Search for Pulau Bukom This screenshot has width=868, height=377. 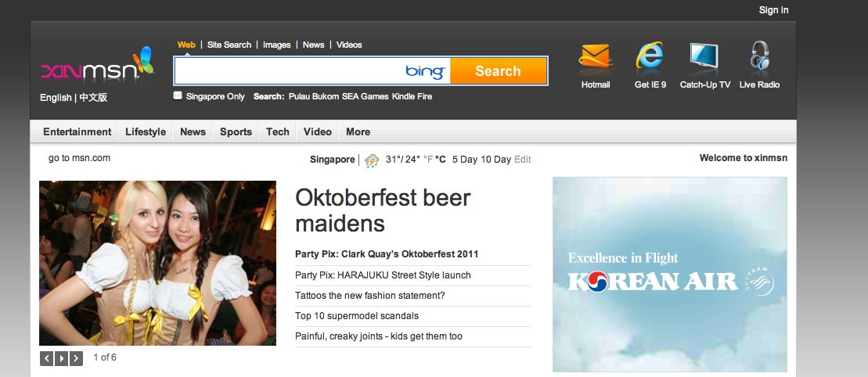click(314, 96)
